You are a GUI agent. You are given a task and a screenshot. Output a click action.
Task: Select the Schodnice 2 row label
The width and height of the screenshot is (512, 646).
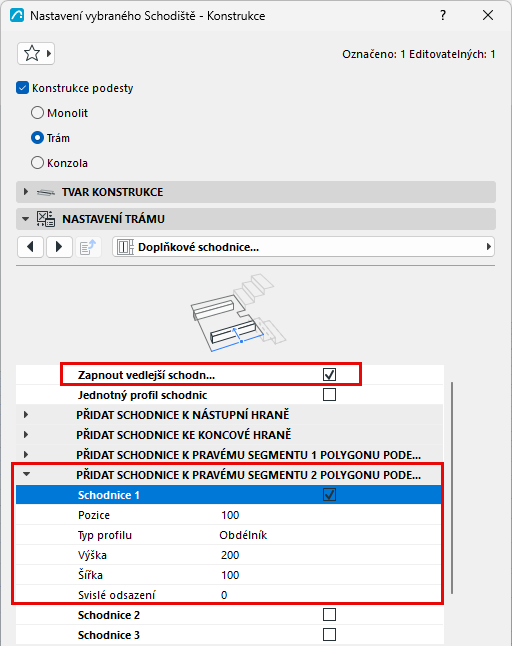(109, 615)
